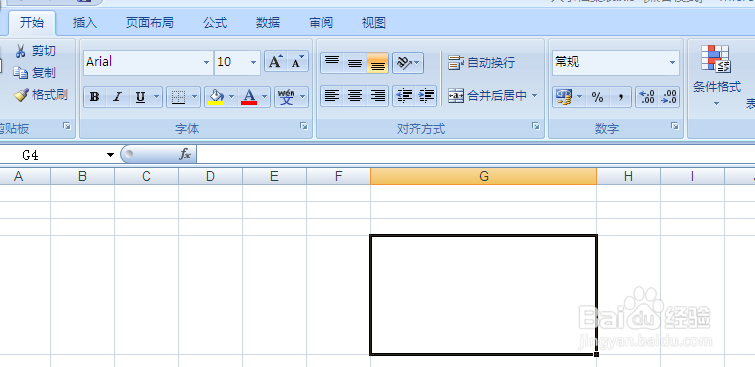This screenshot has width=755, height=367.
Task: Toggle italic formatting
Action: tap(117, 97)
